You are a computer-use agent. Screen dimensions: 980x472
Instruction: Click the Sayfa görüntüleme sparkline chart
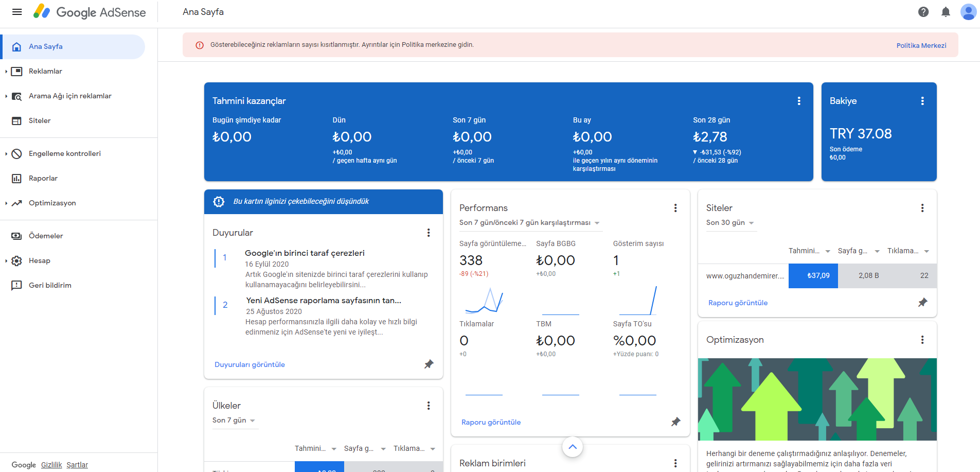pos(484,300)
